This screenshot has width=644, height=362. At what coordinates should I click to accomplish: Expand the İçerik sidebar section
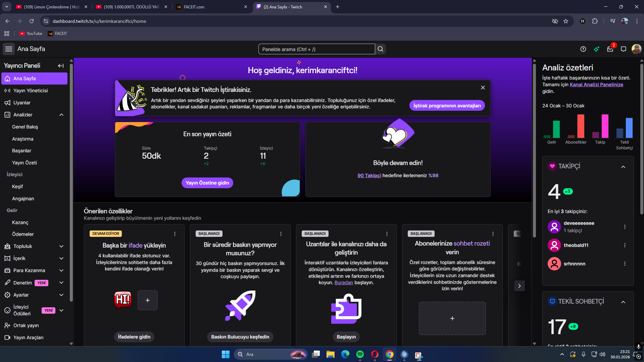click(61, 258)
